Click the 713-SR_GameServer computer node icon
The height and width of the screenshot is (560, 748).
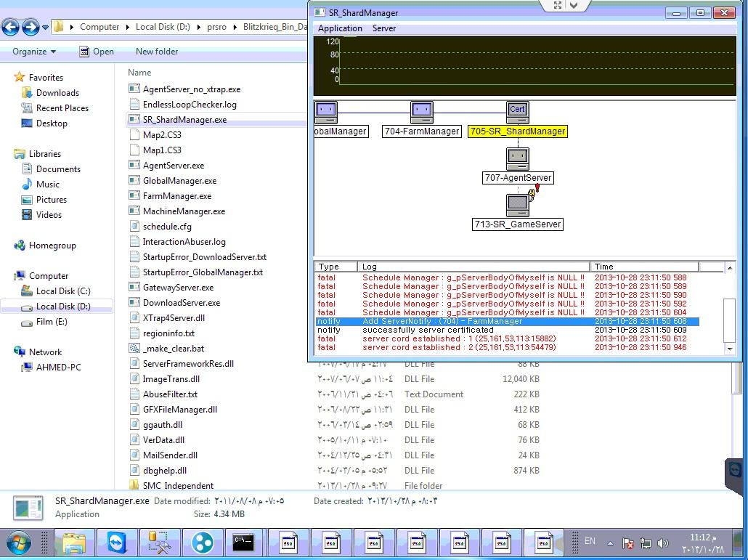pos(518,205)
